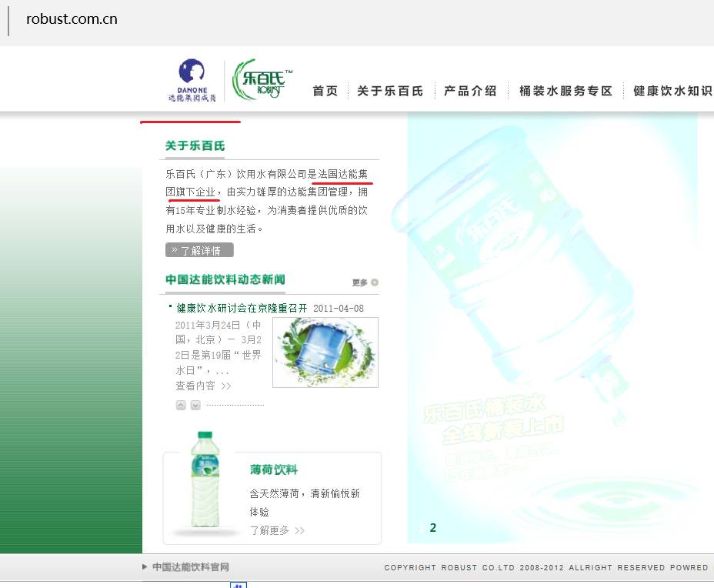The width and height of the screenshot is (714, 588).
Task: Open the 关于乐百氏 navigation menu
Action: coord(390,91)
